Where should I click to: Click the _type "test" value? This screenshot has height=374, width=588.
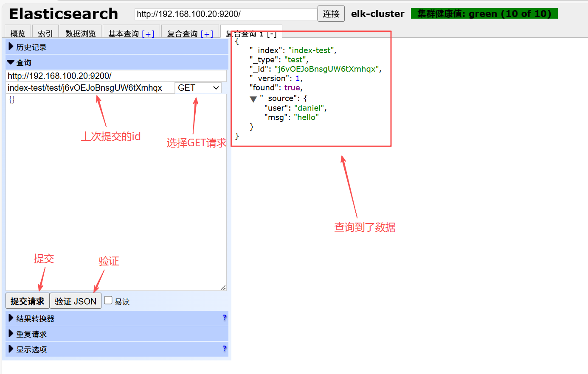pyautogui.click(x=295, y=60)
